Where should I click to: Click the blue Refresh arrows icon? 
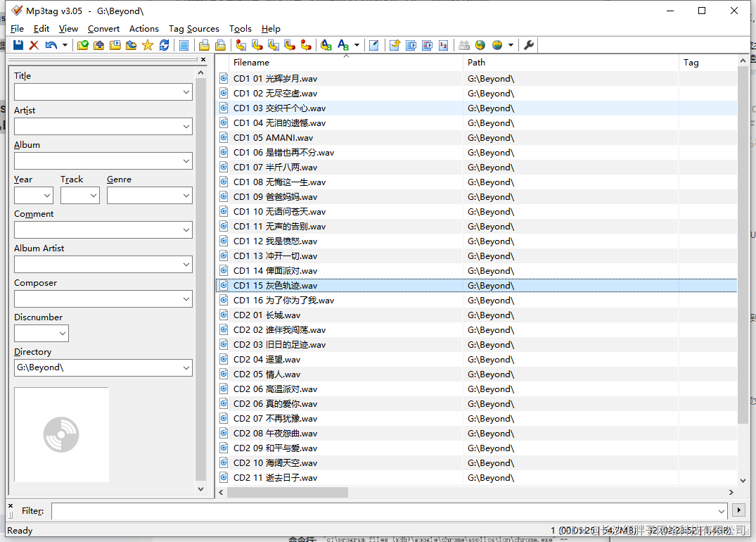164,45
